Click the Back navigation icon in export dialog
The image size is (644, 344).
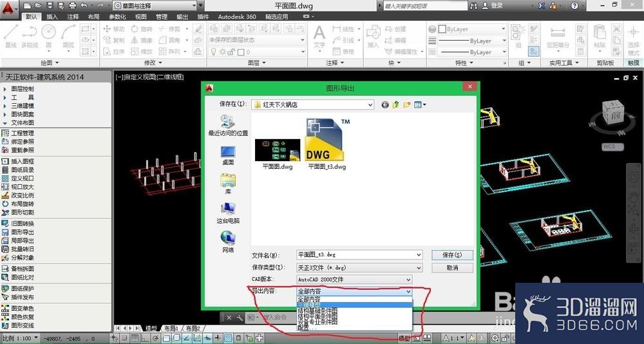coord(385,105)
